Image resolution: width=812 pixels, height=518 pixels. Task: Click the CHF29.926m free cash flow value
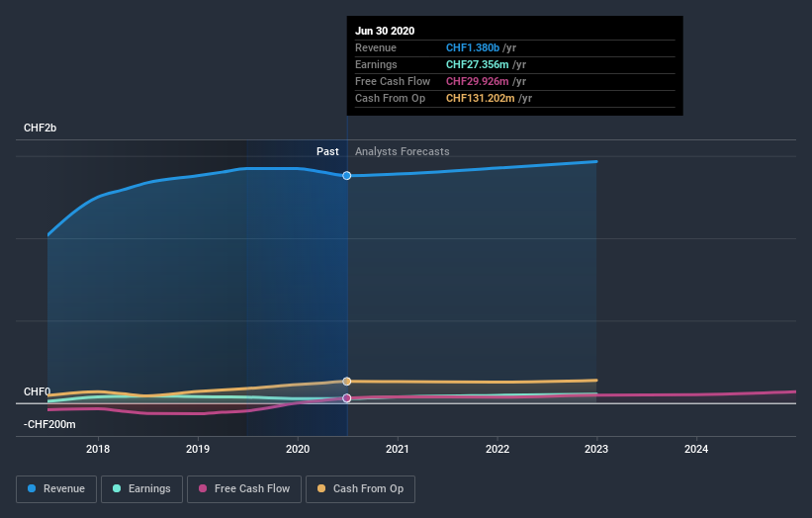[478, 81]
